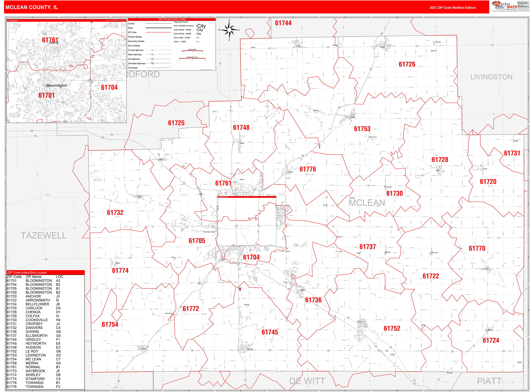Click the Interstate Highways legend shield symbol
This screenshot has width=532, height=392.
click(152, 63)
